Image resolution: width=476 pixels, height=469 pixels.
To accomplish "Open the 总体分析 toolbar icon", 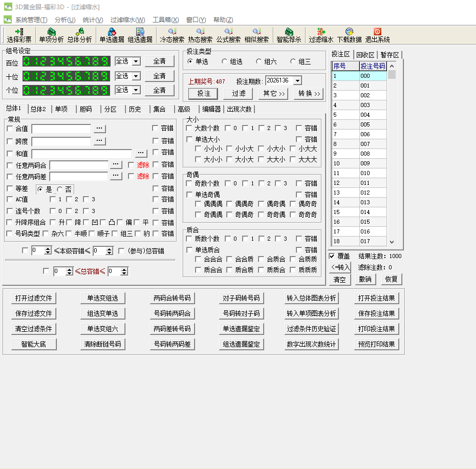I will (79, 35).
